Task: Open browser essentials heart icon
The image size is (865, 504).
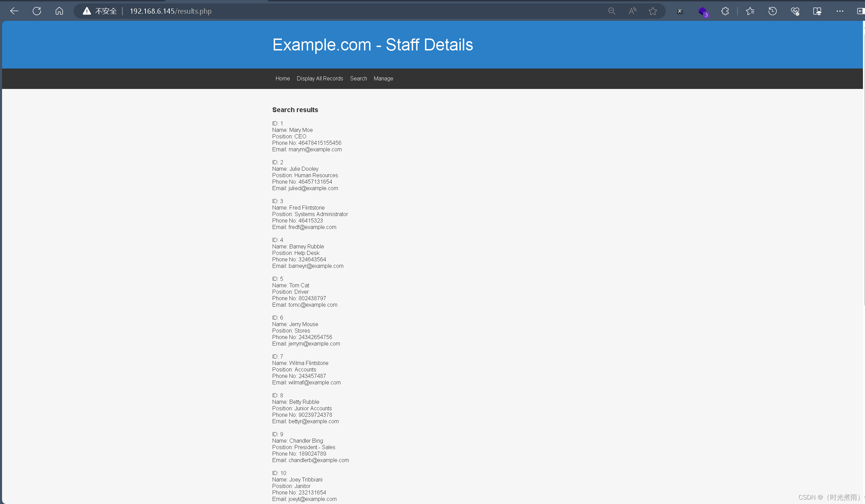Action: click(x=795, y=11)
